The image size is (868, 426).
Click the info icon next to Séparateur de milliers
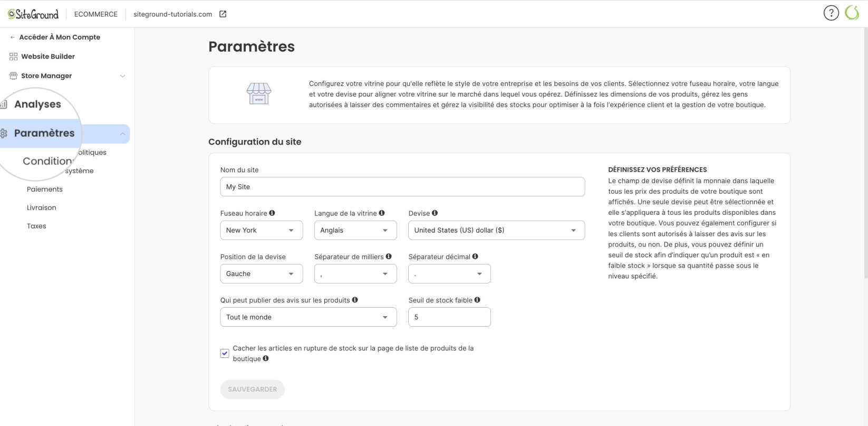(389, 257)
